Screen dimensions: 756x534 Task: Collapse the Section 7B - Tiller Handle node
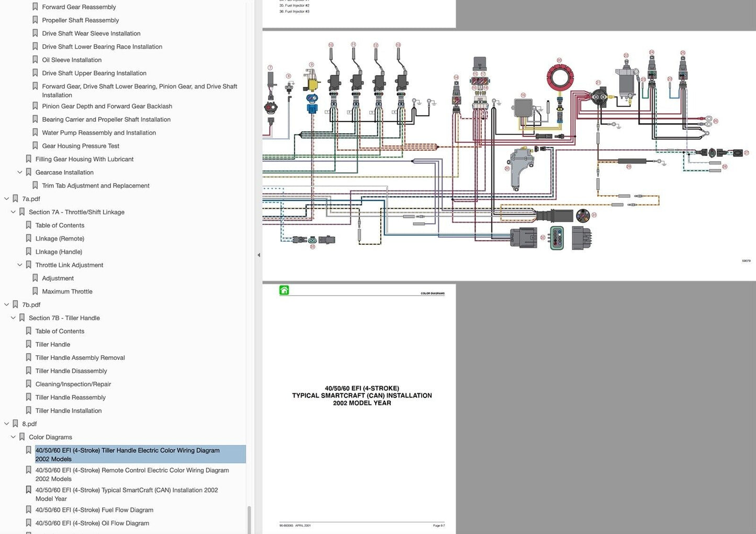pos(13,317)
